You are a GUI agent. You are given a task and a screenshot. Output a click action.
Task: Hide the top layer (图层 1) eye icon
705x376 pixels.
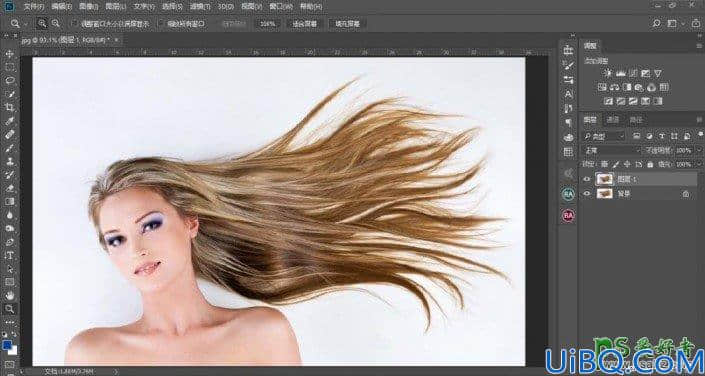tap(586, 179)
